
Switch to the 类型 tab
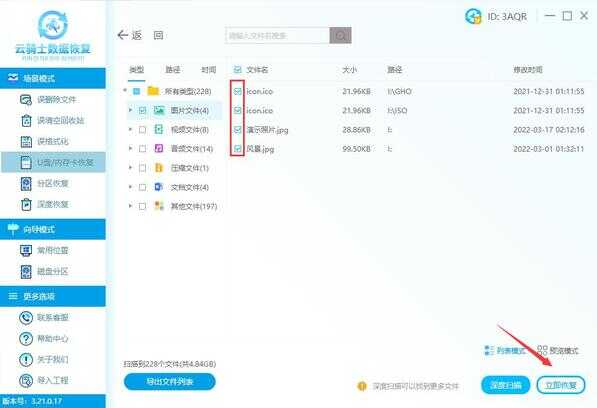click(x=136, y=70)
